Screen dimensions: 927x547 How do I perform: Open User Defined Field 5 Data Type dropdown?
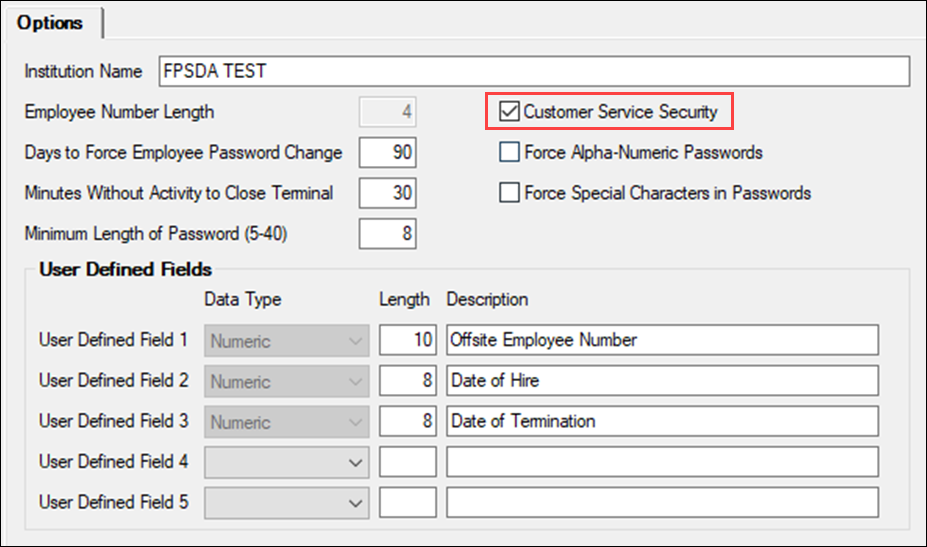287,503
